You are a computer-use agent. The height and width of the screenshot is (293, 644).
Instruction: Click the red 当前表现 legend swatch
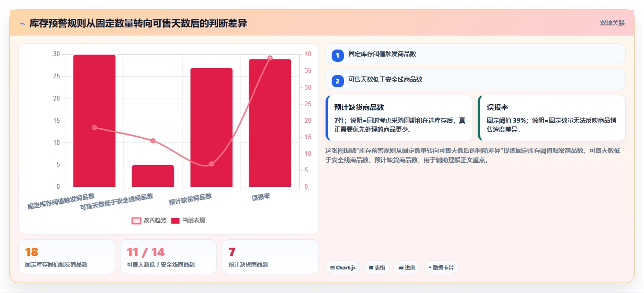(175, 220)
